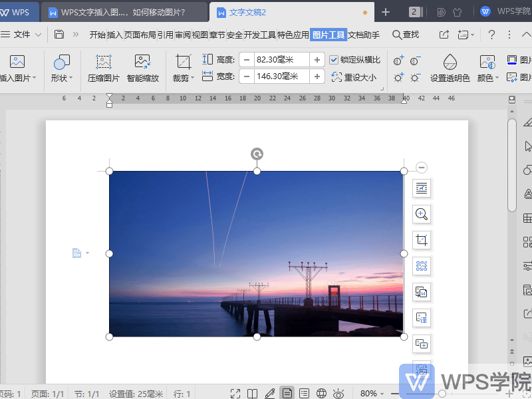This screenshot has height=399, width=532.
Task: Click the floating crop icon beside picture
Action: click(x=422, y=240)
